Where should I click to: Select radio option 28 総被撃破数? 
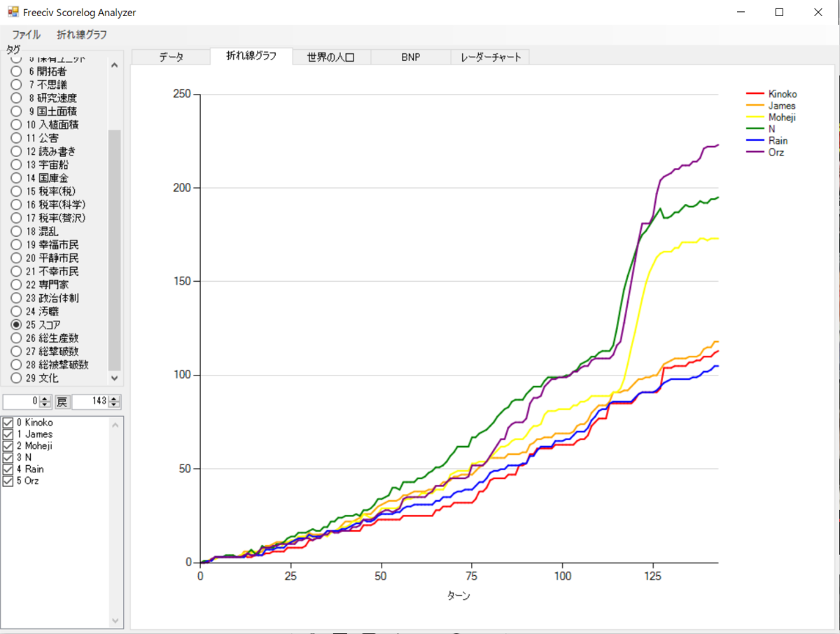tap(50, 365)
